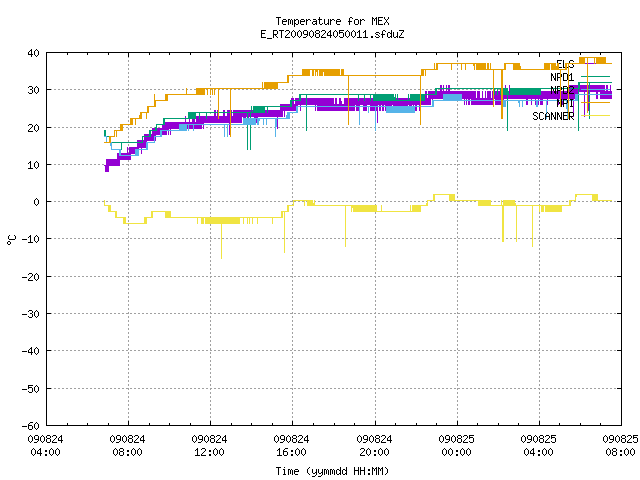The width and height of the screenshot is (640, 480).
Task: Click the y-axis tick label -20
Action: point(31,276)
